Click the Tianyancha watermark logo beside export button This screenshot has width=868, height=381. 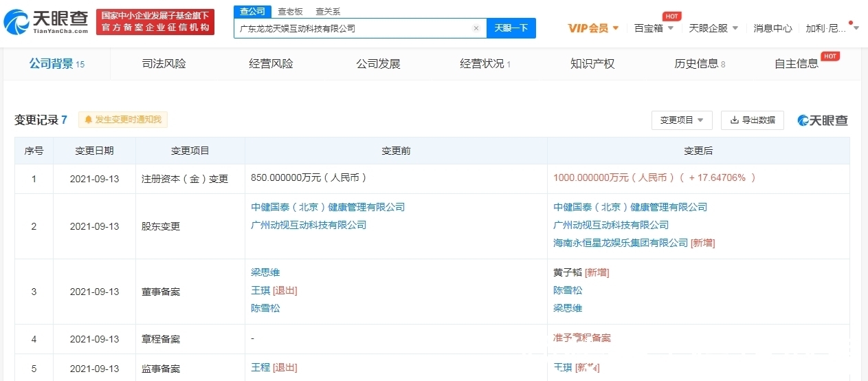823,120
